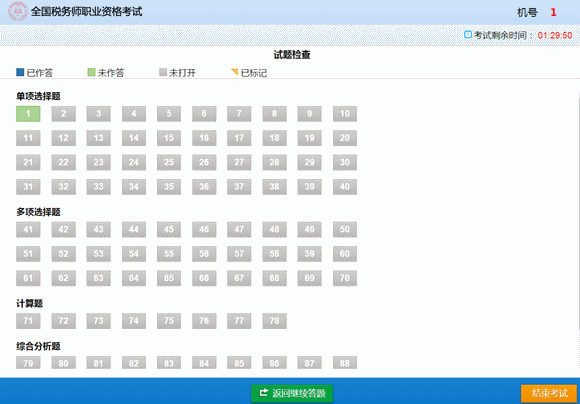Click the orange 已标记 flag icon
The width and height of the screenshot is (580, 404).
[x=235, y=72]
